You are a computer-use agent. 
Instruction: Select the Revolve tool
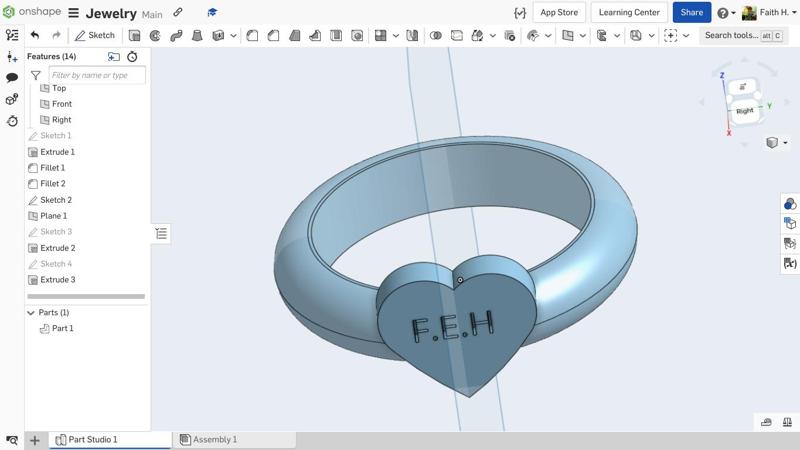[x=155, y=35]
